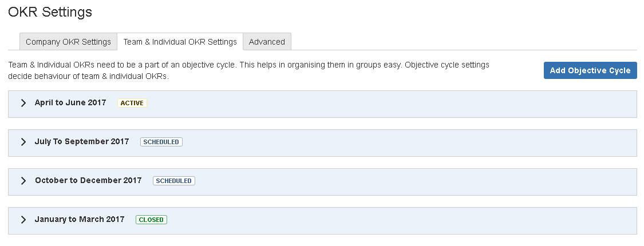Image resolution: width=644 pixels, height=246 pixels.
Task: Expand the April to June 2017 chevron
Action: [x=23, y=103]
